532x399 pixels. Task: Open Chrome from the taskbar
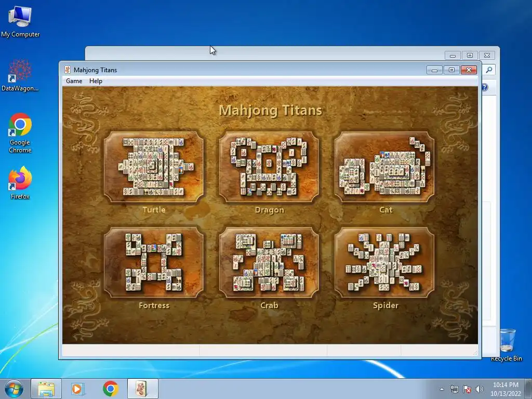pyautogui.click(x=111, y=389)
